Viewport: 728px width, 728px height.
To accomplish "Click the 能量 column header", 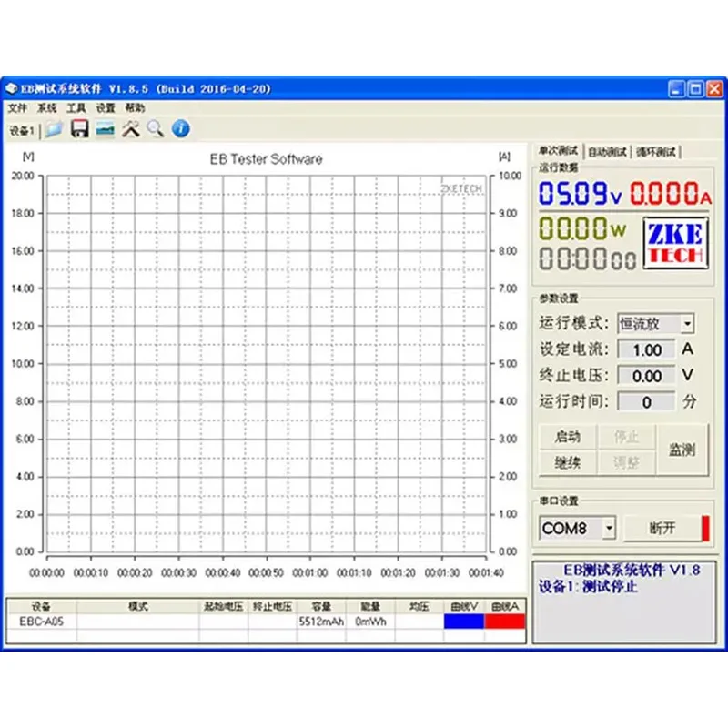I will [370, 606].
